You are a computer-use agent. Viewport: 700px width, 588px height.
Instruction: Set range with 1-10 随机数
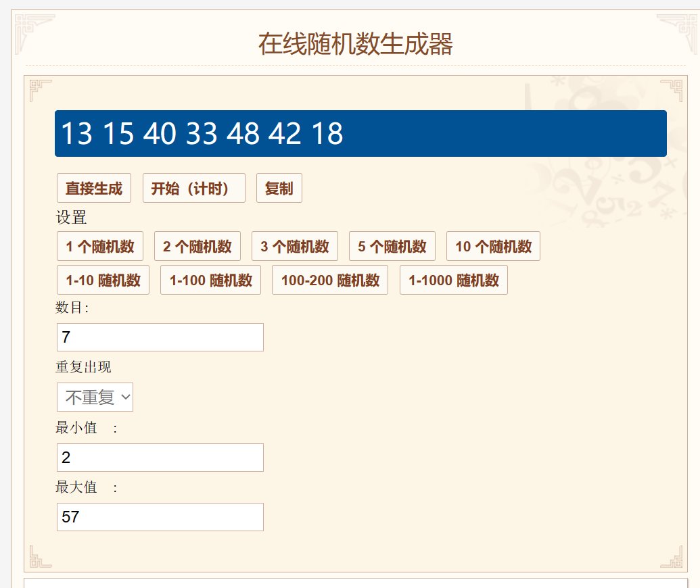point(103,280)
